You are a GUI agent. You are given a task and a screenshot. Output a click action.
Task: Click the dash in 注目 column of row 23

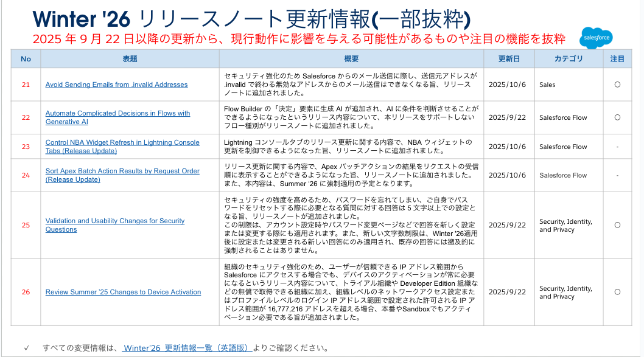click(617, 147)
